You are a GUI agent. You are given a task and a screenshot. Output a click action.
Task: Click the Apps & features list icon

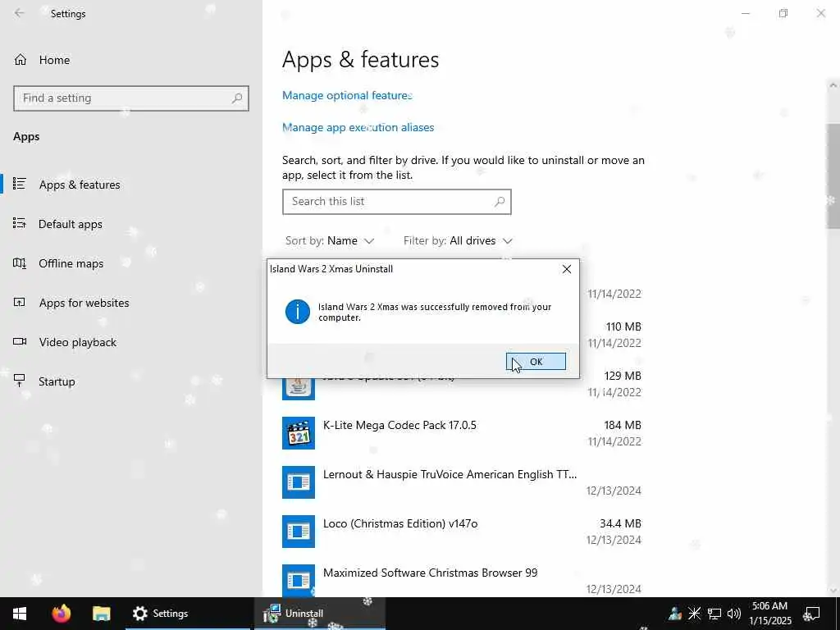[x=20, y=184]
